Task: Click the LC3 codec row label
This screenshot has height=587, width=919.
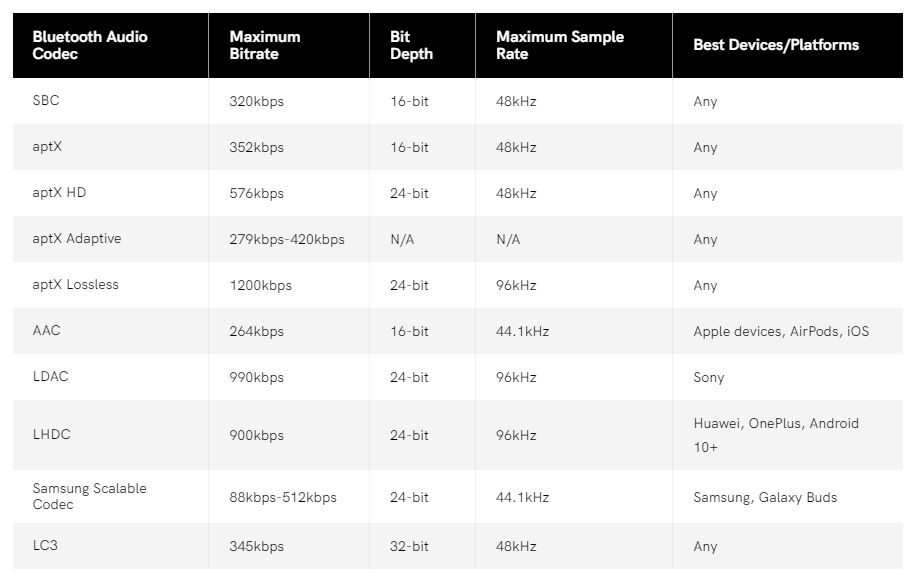Action: pyautogui.click(x=45, y=545)
